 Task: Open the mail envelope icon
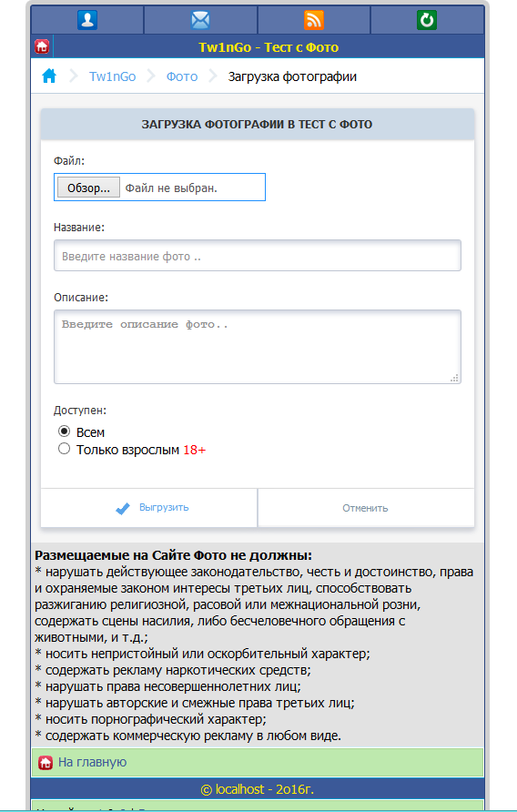[x=200, y=20]
